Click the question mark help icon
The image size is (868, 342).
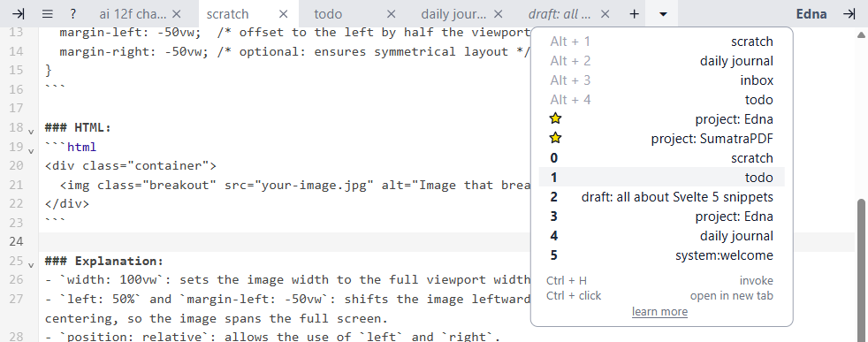73,14
